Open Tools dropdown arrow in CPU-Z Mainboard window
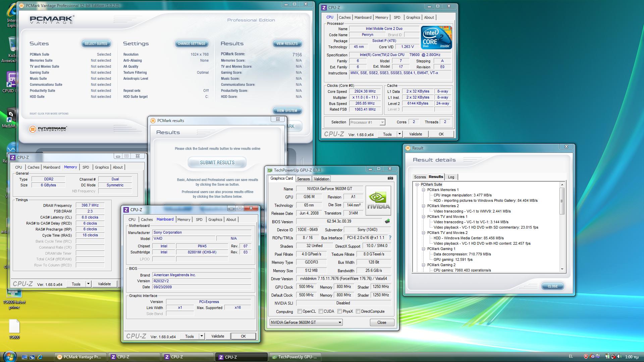The height and width of the screenshot is (362, 644). click(x=202, y=336)
